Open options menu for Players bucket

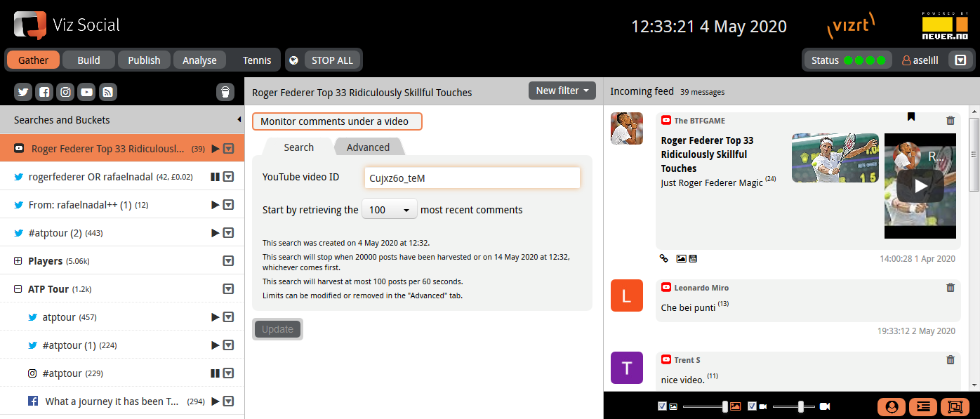pyautogui.click(x=228, y=261)
